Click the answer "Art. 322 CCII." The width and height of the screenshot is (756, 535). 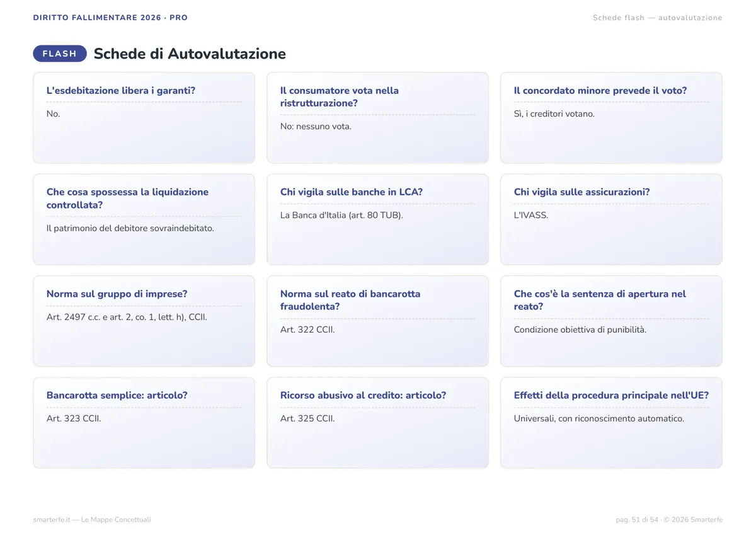point(307,330)
